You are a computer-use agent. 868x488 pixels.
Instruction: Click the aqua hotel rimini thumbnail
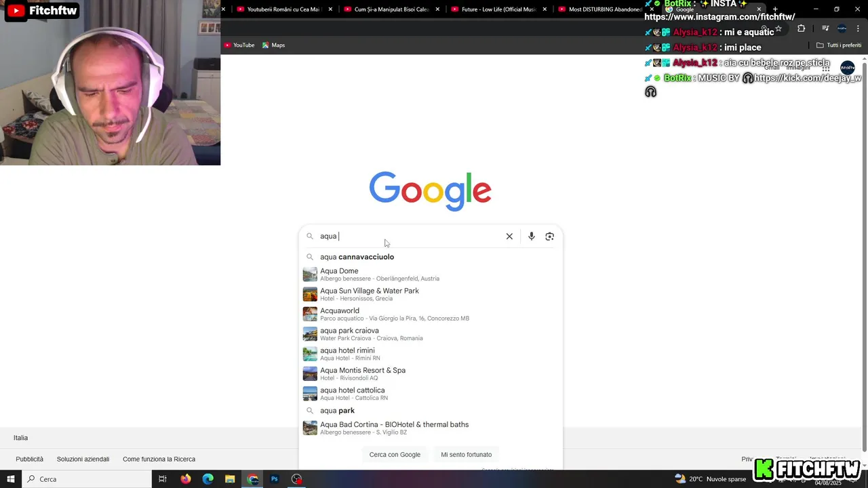click(x=310, y=354)
